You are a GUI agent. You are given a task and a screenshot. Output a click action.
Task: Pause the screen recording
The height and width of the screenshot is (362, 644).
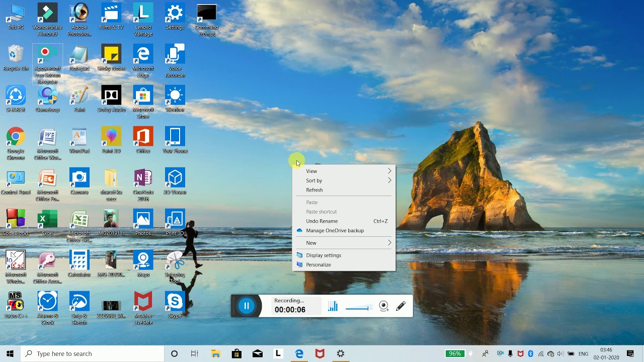click(x=247, y=306)
